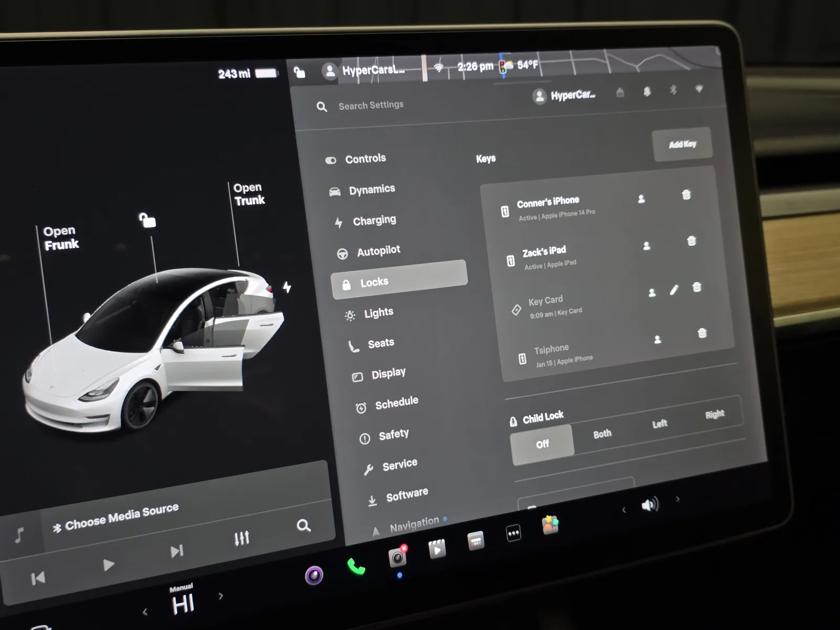Click the Search Settings field
840x630 pixels.
371,106
